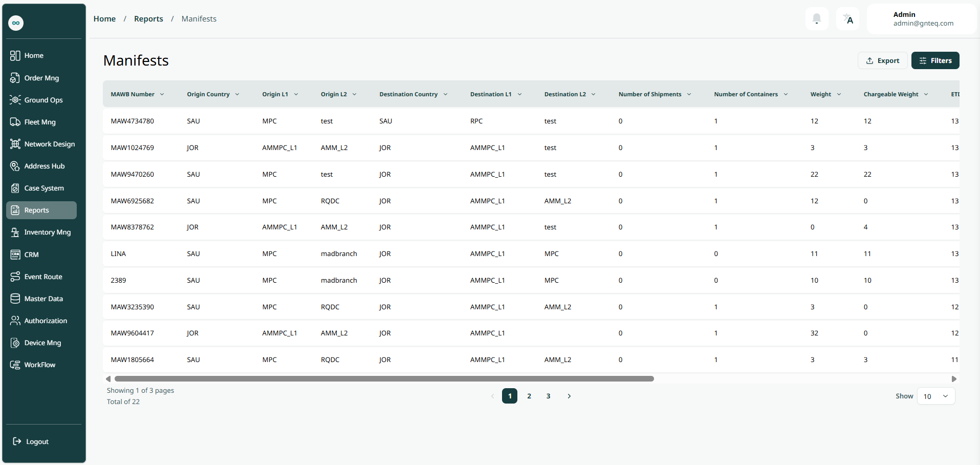The width and height of the screenshot is (980, 465).
Task: Expand the Weight column sort chevron
Action: [839, 94]
